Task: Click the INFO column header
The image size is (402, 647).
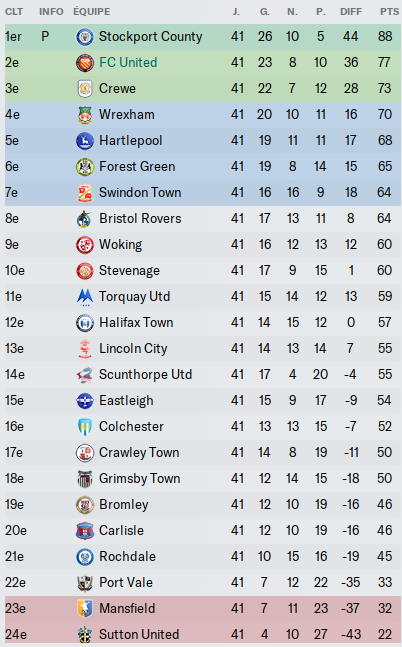Action: pos(51,12)
